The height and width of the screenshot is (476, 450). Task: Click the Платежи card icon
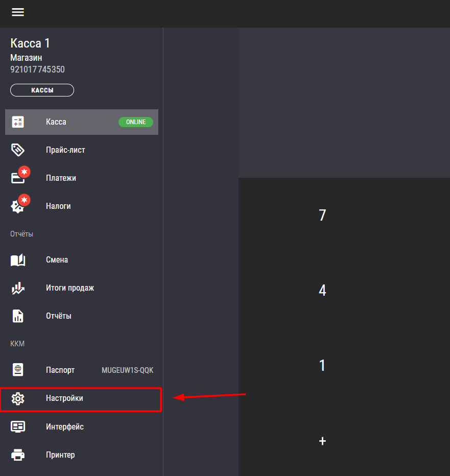[18, 178]
